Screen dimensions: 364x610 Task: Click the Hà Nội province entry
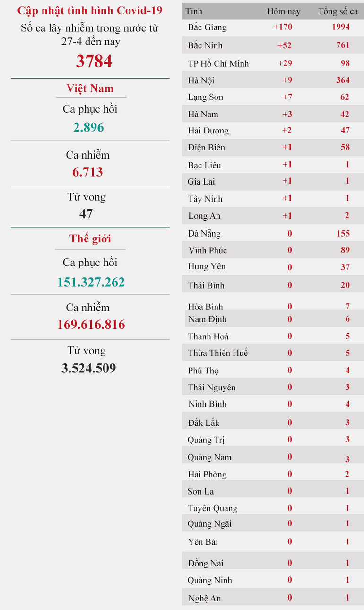click(201, 80)
